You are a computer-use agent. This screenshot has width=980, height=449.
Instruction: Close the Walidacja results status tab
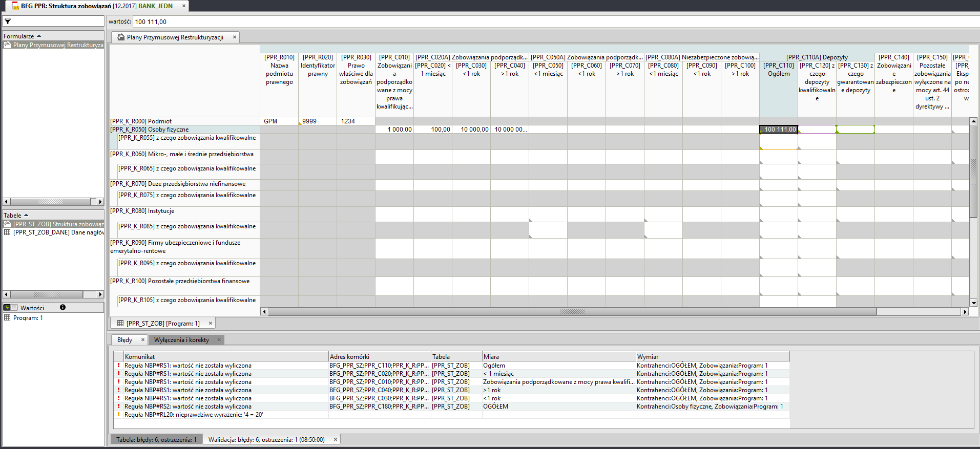[336, 439]
